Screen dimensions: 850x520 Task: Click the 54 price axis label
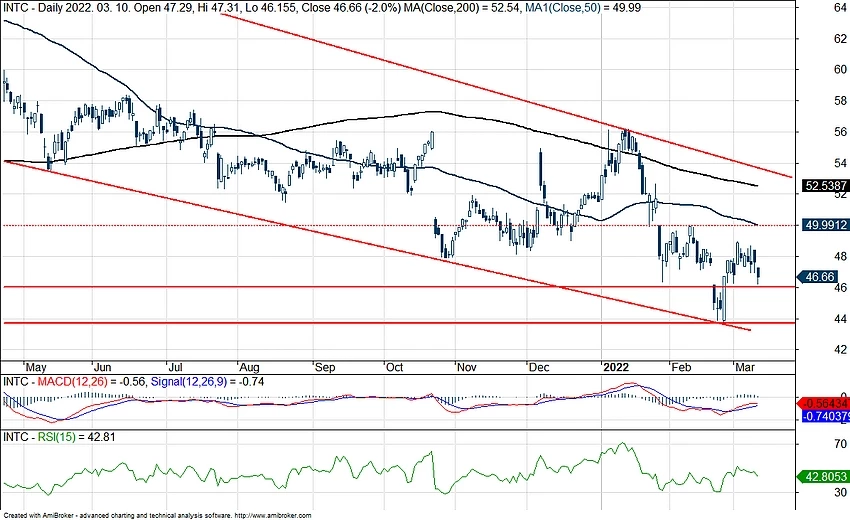click(x=840, y=163)
